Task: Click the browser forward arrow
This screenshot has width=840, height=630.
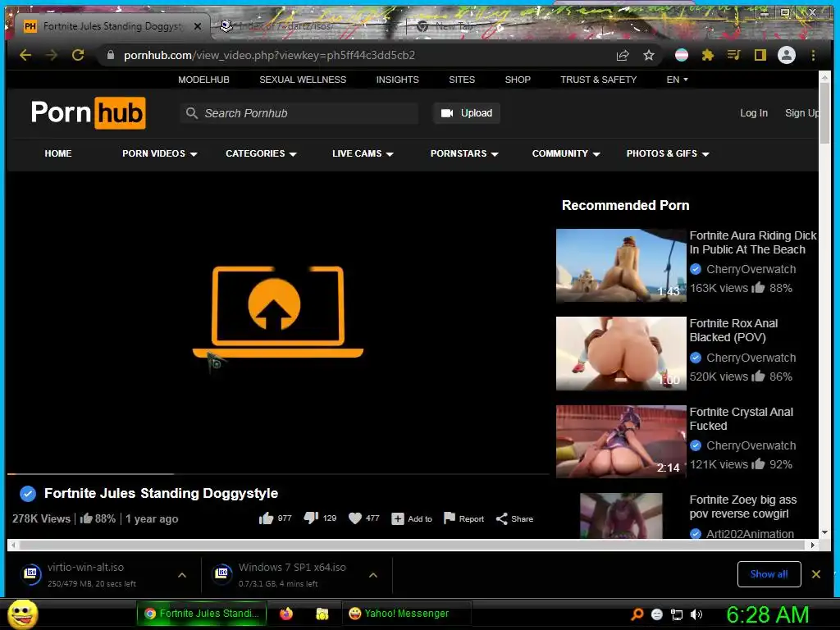Action: (52, 55)
